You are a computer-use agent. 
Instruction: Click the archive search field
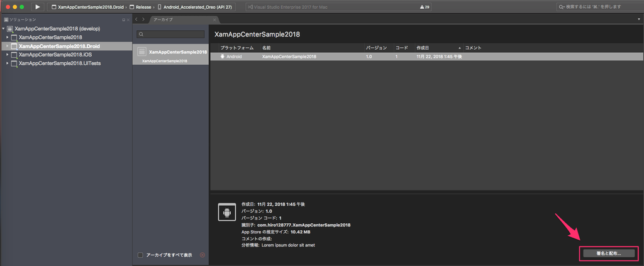coord(170,35)
